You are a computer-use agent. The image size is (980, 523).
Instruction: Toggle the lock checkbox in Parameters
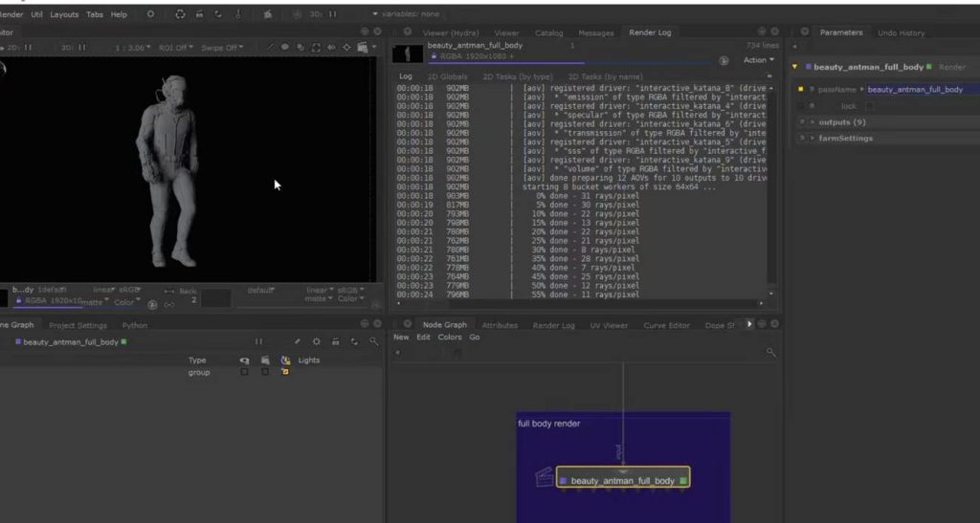click(x=869, y=106)
